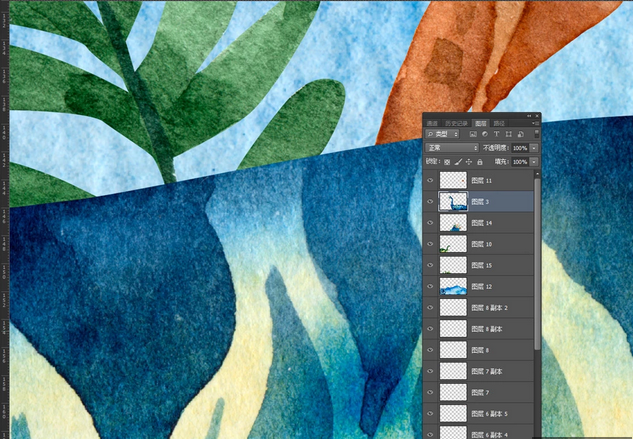Click the lock all padlock icon
This screenshot has height=439, width=633.
[479, 160]
